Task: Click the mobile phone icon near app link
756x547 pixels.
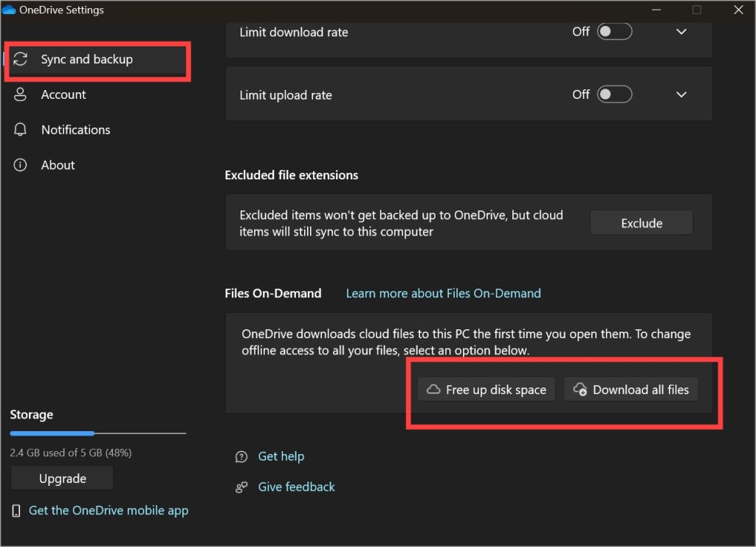Action: [x=16, y=511]
